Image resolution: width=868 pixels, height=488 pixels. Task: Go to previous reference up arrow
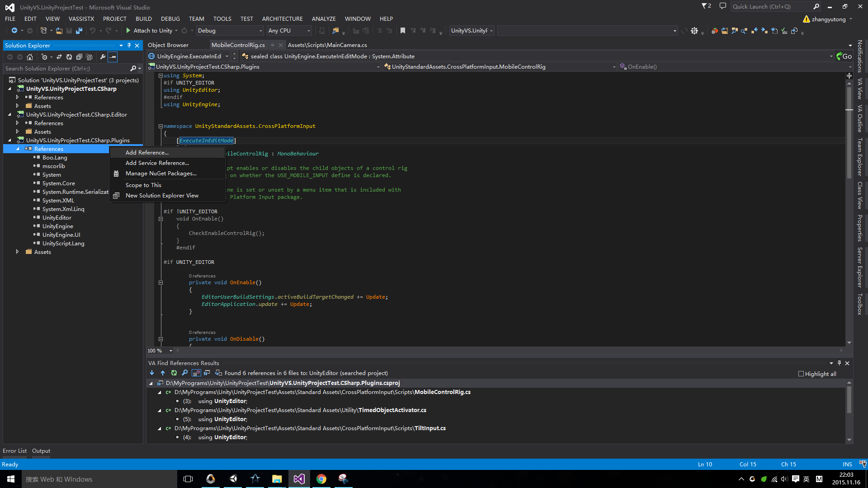(163, 373)
